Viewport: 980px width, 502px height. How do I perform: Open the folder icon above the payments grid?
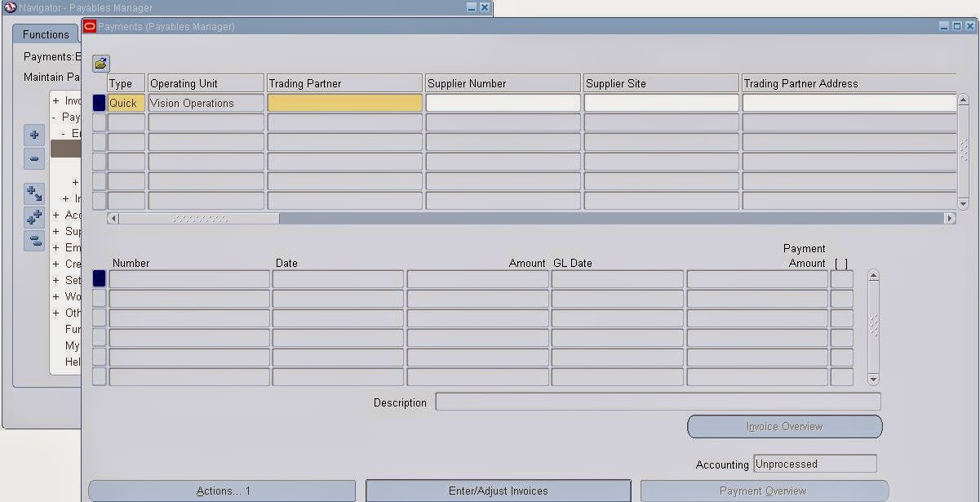pyautogui.click(x=100, y=63)
